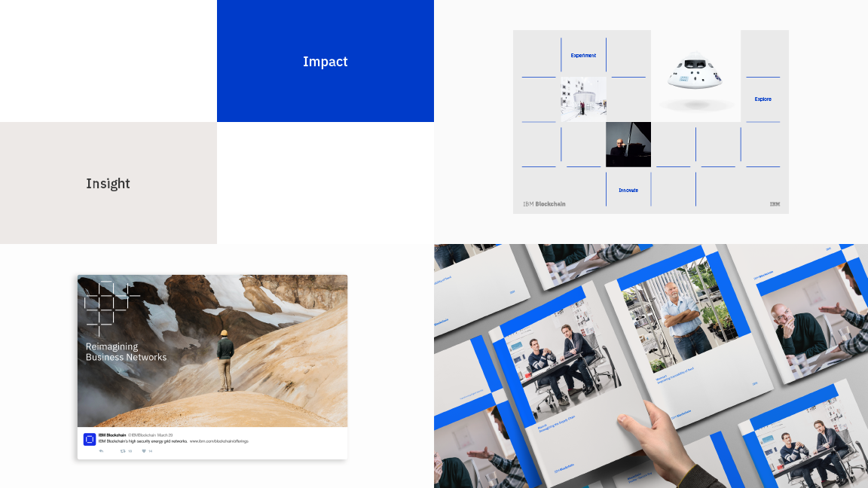
Task: Click the blue Impact tile
Action: (x=325, y=61)
